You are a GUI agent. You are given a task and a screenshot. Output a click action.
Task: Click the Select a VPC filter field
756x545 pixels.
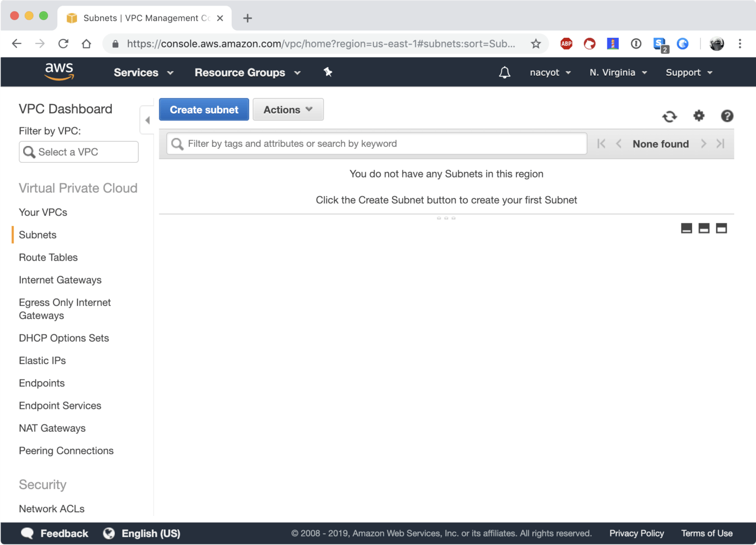[79, 152]
